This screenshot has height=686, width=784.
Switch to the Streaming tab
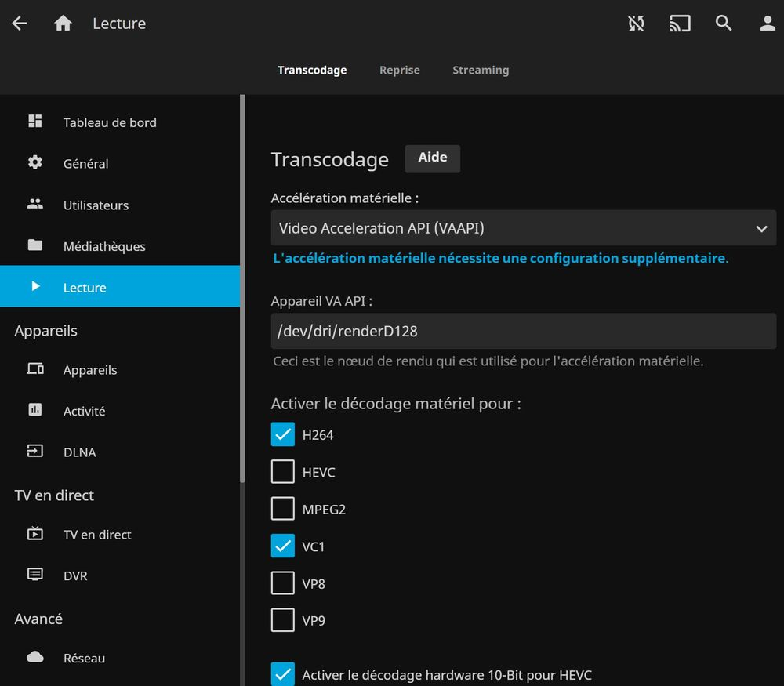pos(480,70)
